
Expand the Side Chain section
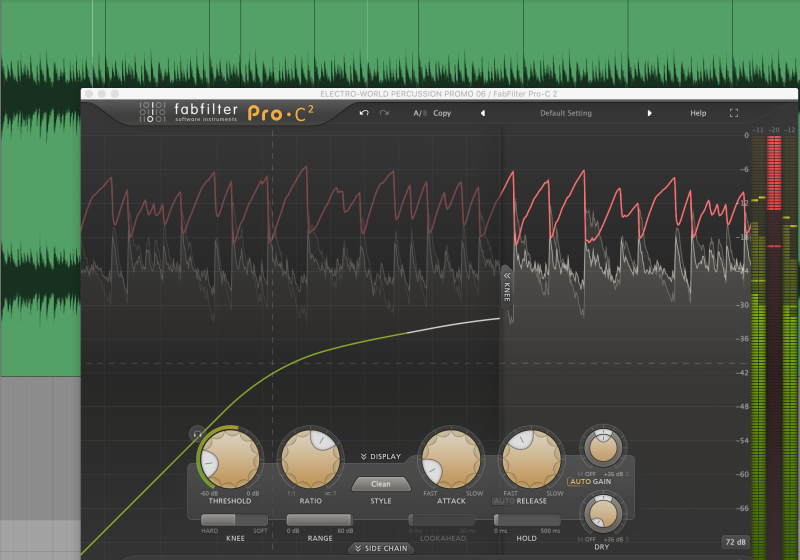pyautogui.click(x=380, y=548)
